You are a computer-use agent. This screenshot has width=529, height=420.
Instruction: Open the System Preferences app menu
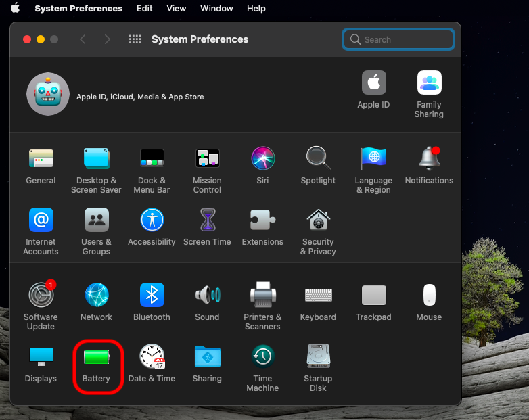click(x=78, y=8)
